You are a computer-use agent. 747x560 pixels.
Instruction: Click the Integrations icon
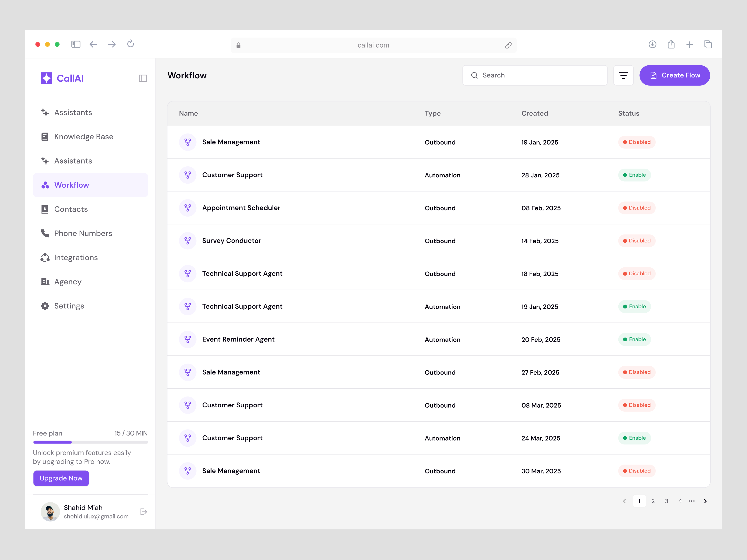pyautogui.click(x=45, y=258)
